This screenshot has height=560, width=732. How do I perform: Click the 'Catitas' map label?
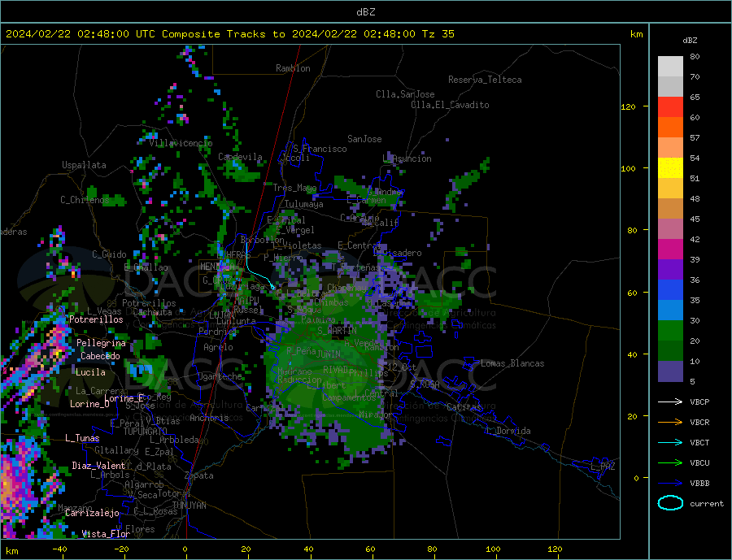464,407
